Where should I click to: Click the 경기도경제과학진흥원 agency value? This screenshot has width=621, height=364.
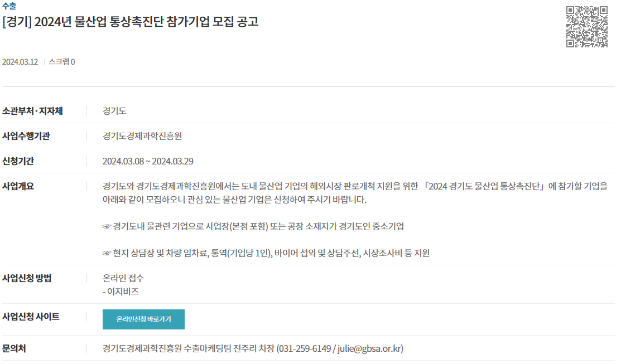(142, 136)
